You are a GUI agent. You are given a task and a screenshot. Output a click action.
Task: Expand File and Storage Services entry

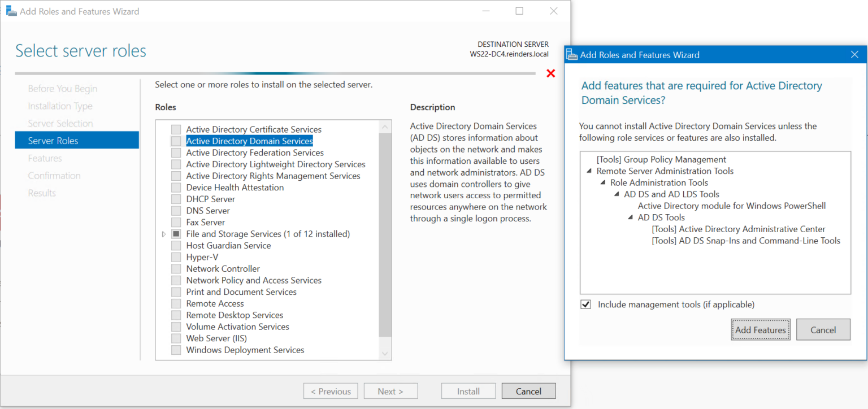pyautogui.click(x=163, y=233)
